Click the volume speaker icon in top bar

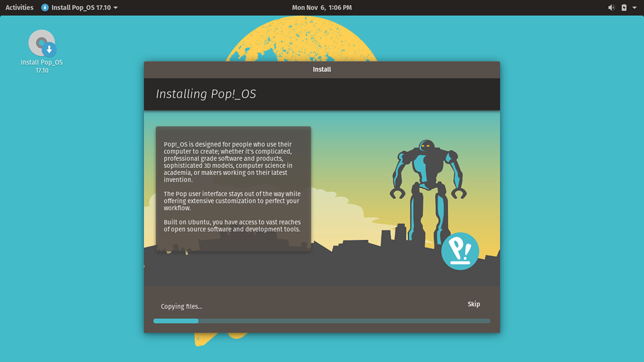pyautogui.click(x=611, y=8)
